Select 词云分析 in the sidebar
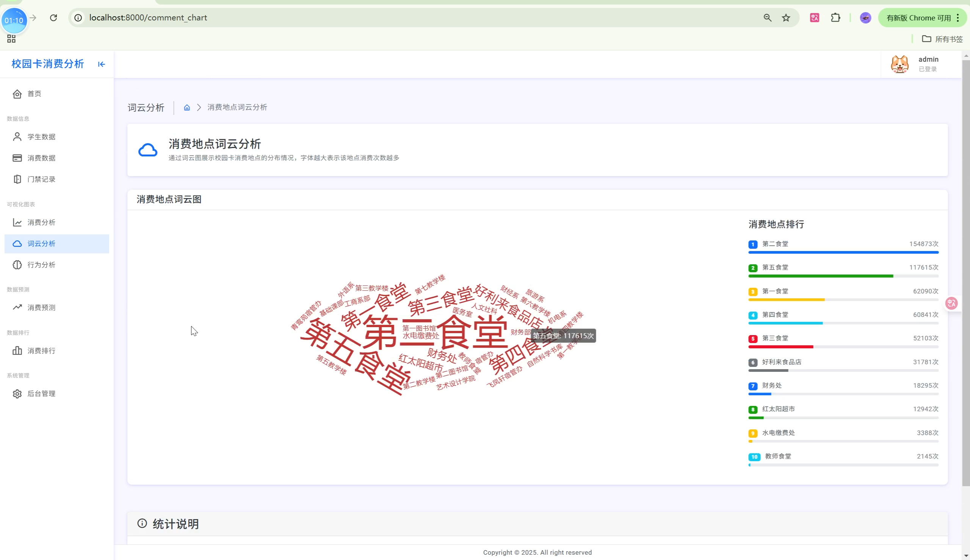This screenshot has height=560, width=970. pyautogui.click(x=41, y=244)
